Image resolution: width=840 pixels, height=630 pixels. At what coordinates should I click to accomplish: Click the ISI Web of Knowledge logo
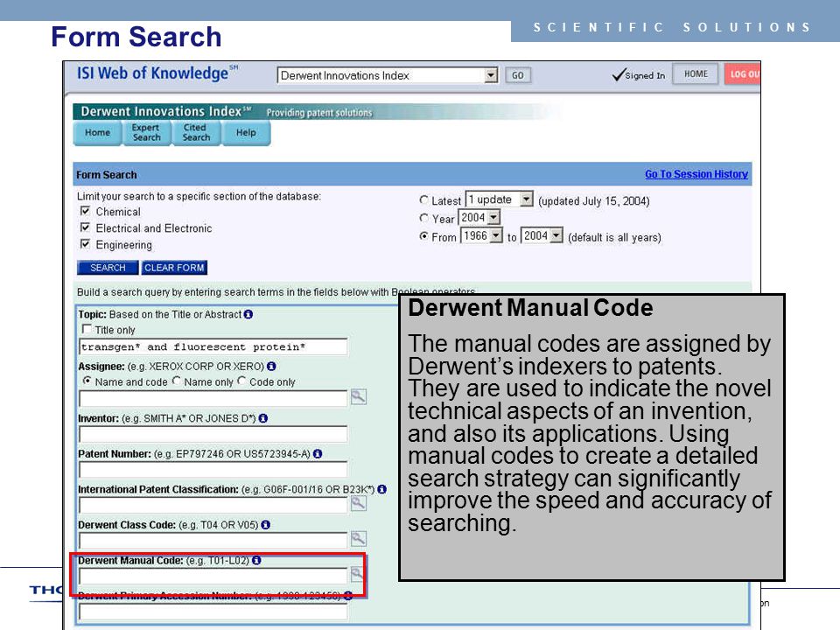tap(157, 73)
